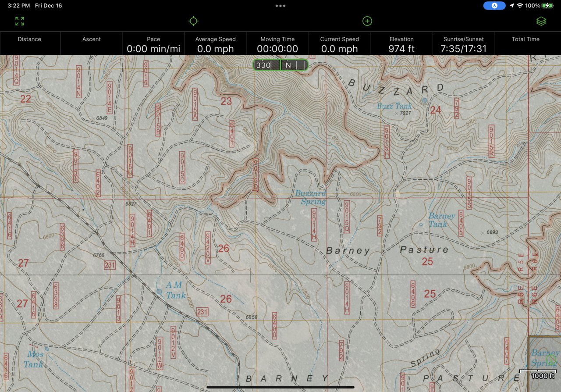Open the Current Speed stat cell
The width and height of the screenshot is (561, 392).
pos(340,43)
